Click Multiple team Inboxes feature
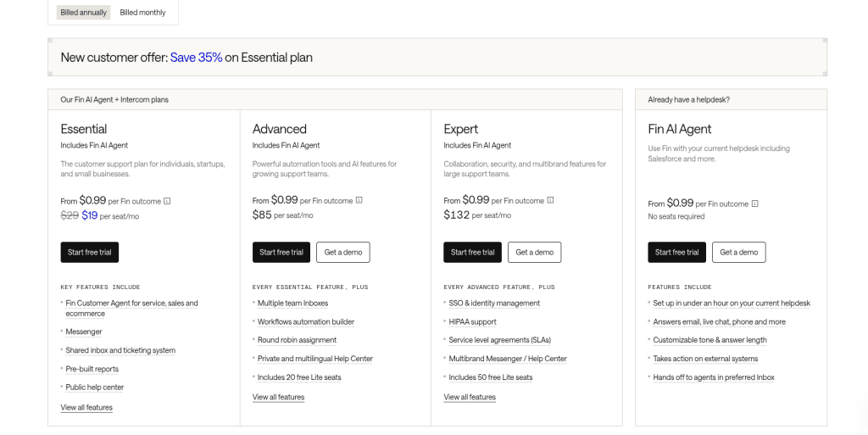868x435 pixels. click(292, 304)
